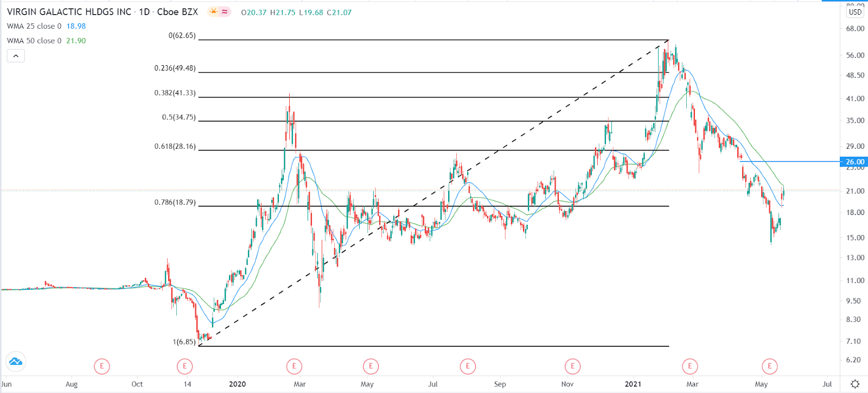868x393 pixels.
Task: Click the 2021 label on time axis
Action: point(633,384)
